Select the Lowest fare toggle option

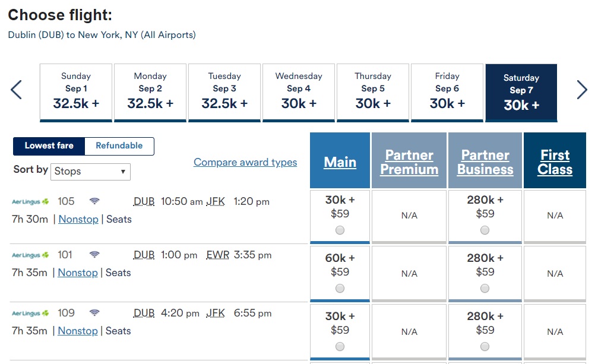49,145
